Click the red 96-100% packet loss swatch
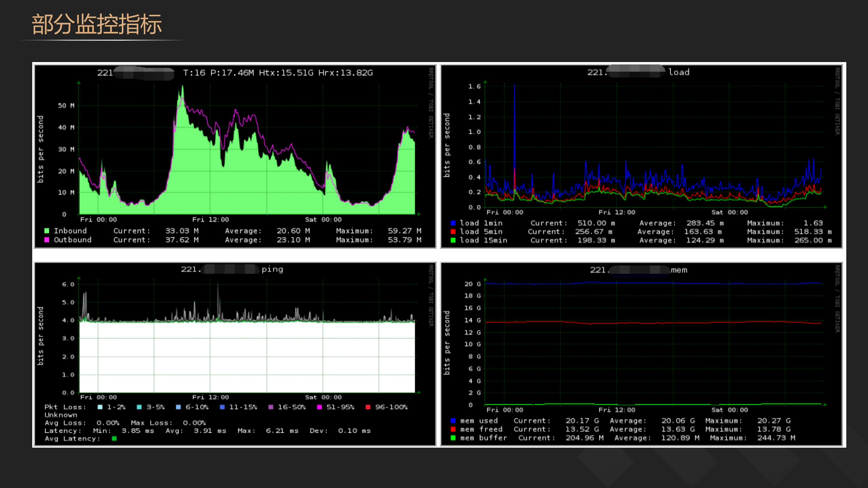868x488 pixels. click(368, 407)
